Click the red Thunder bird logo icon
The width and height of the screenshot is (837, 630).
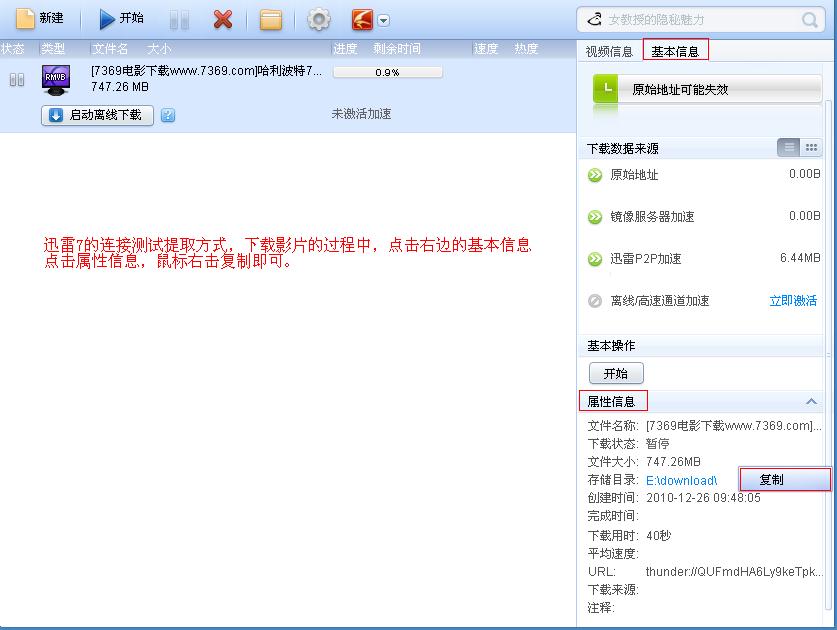362,20
